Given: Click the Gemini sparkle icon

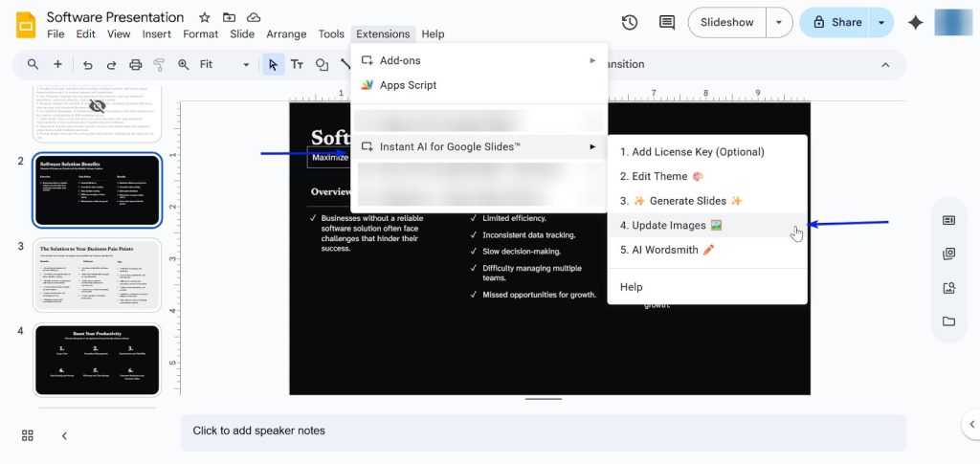Looking at the screenshot, I should coord(915,22).
